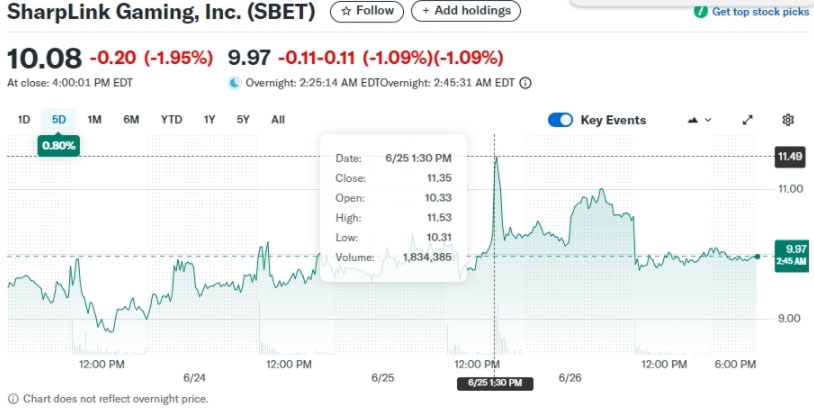Click Add holdings button
This screenshot has height=413, width=814.
click(466, 11)
